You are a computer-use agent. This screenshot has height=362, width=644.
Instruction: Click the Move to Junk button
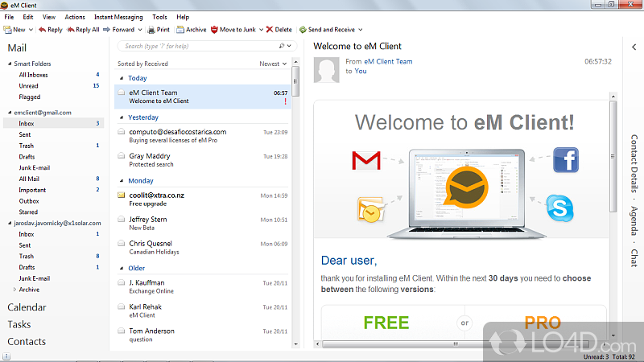(233, 30)
